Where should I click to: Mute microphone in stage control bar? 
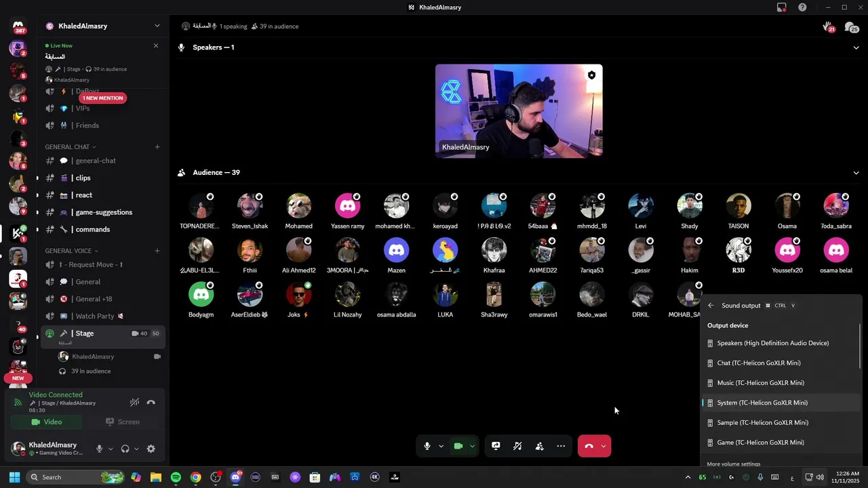[427, 446]
